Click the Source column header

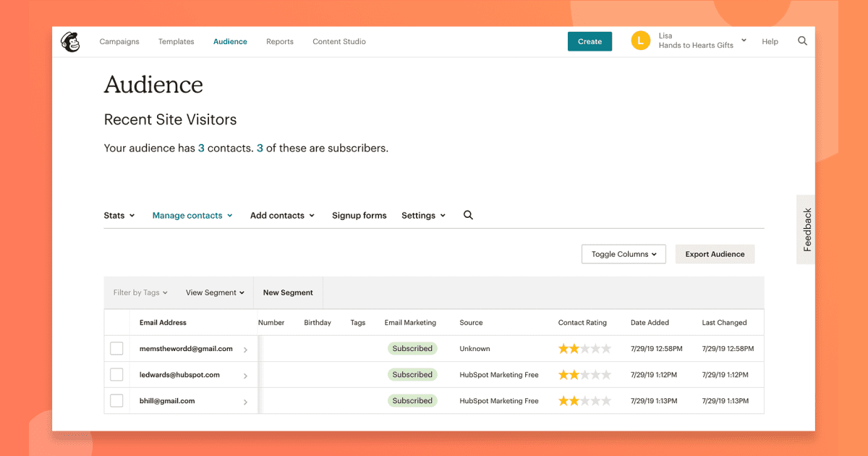471,323
